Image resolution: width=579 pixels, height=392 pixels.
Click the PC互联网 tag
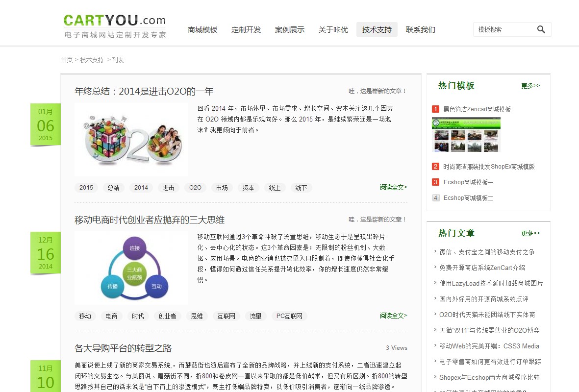click(289, 316)
